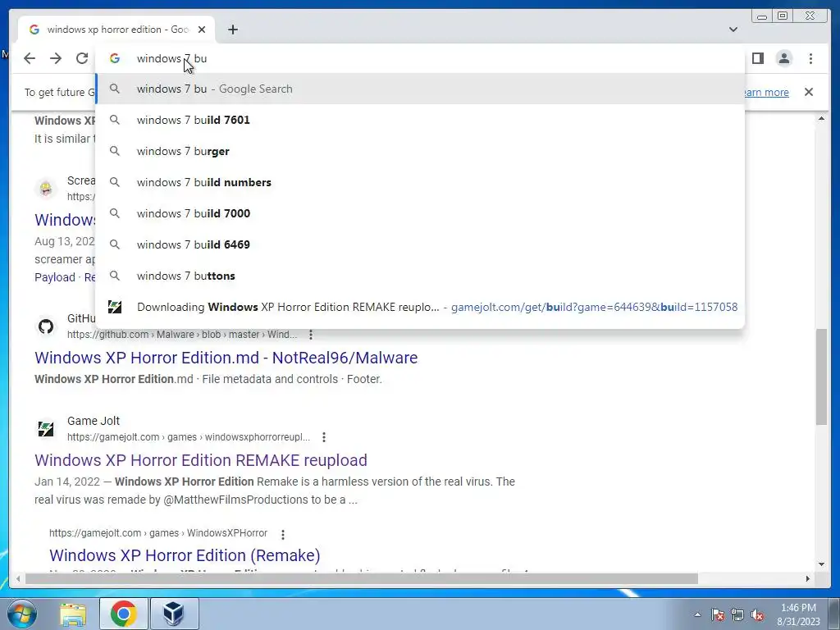Click the Chrome taskbar icon

[124, 614]
